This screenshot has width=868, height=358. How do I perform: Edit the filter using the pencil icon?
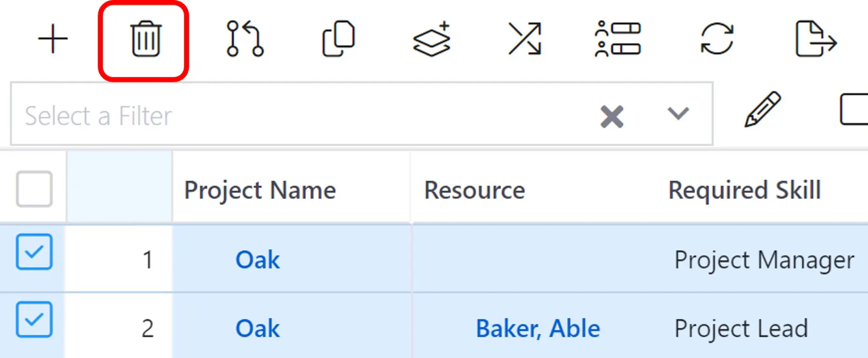pyautogui.click(x=762, y=110)
